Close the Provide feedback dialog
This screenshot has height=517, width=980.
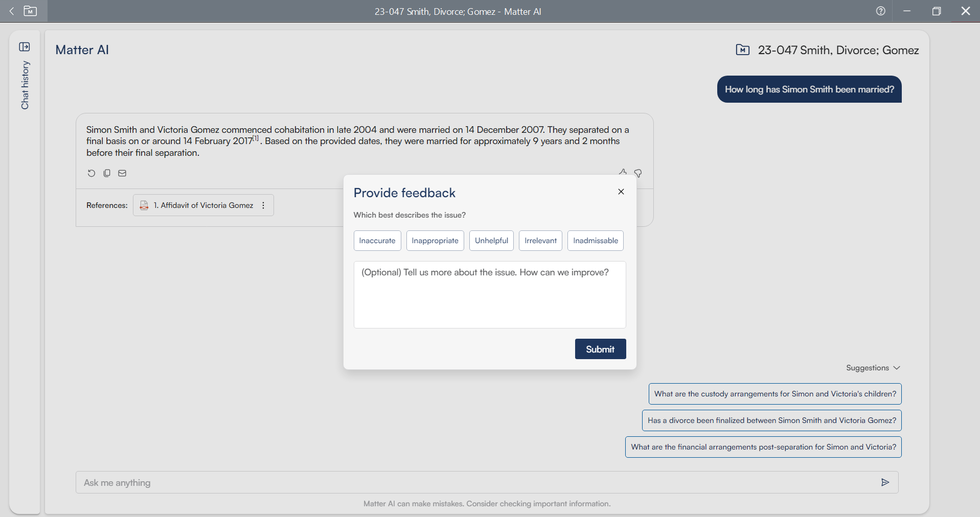click(621, 192)
